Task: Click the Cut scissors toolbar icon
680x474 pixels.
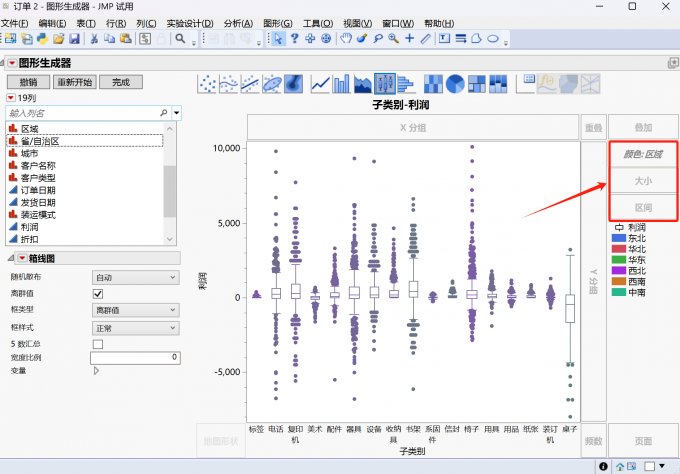Action: (x=94, y=39)
